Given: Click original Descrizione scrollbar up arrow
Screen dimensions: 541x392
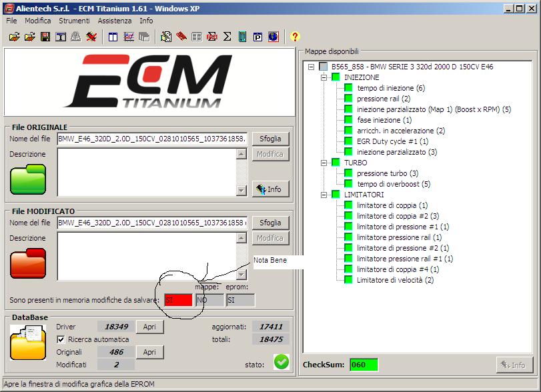Looking at the screenshot, I should pos(241,154).
